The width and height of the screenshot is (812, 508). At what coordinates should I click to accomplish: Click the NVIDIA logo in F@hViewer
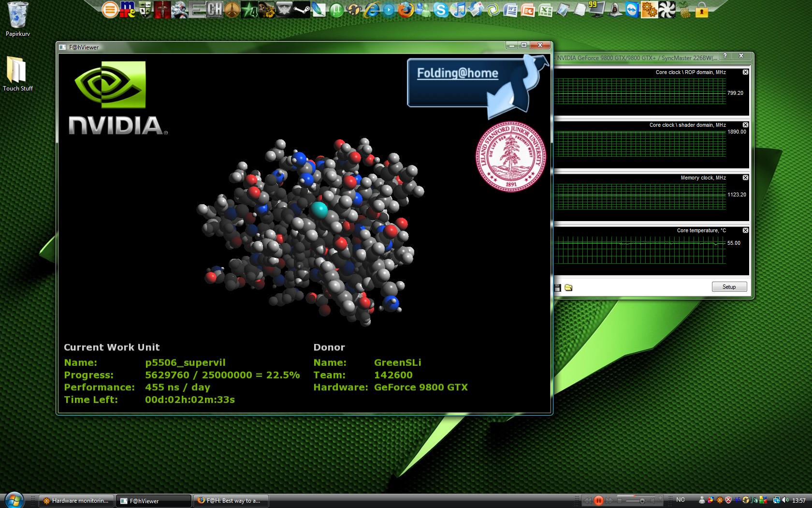(x=118, y=98)
